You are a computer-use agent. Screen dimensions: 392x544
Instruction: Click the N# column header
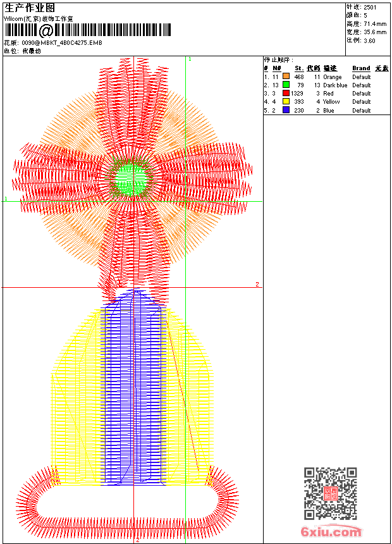pyautogui.click(x=276, y=68)
